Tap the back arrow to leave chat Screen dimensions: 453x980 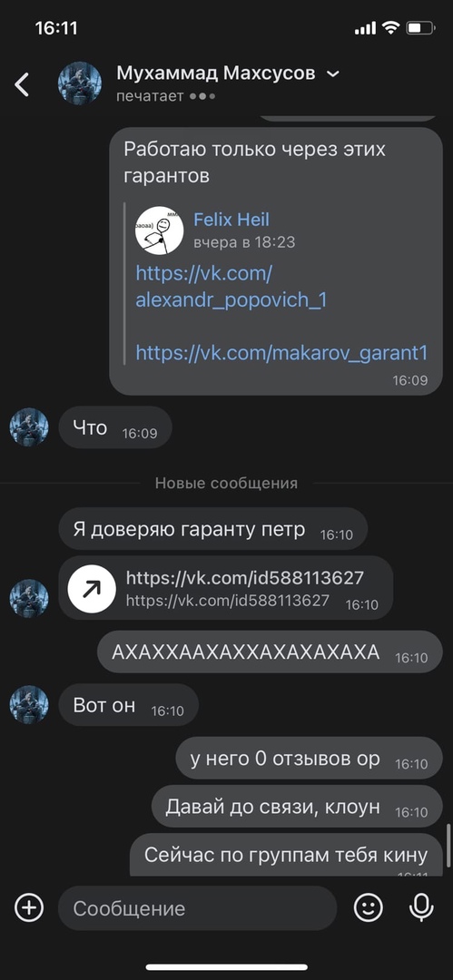[x=22, y=84]
